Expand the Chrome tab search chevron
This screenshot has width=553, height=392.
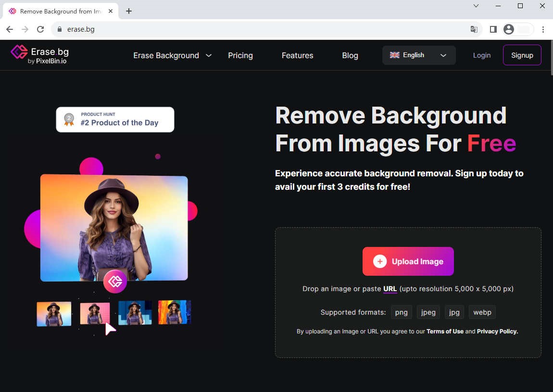(476, 6)
